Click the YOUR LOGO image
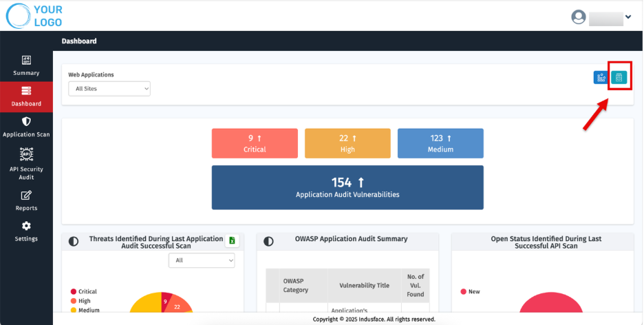This screenshot has height=325, width=644. pyautogui.click(x=34, y=16)
